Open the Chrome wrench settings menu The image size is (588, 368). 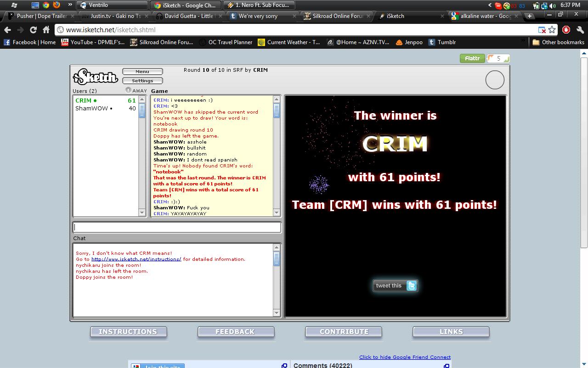580,30
